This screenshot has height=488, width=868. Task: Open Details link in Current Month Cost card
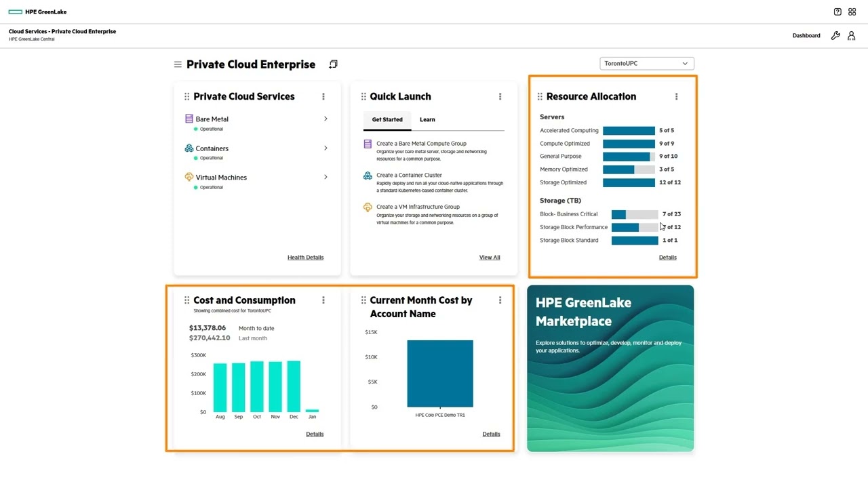[492, 434]
